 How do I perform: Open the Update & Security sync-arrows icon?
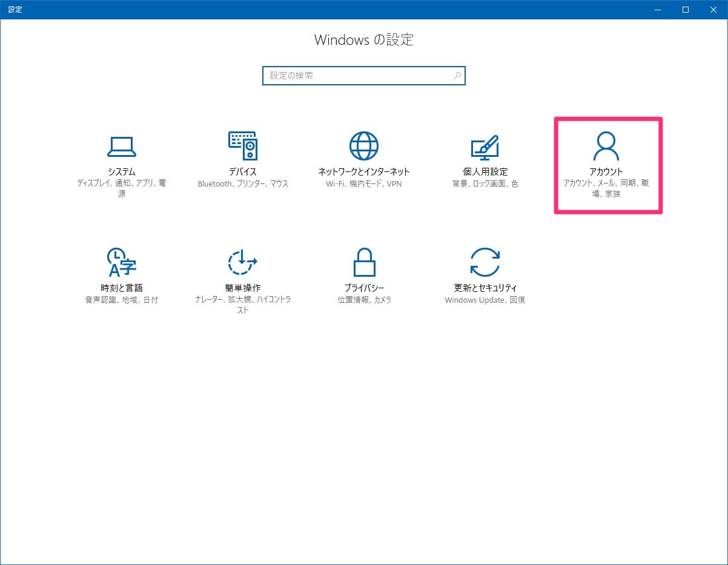pyautogui.click(x=485, y=262)
